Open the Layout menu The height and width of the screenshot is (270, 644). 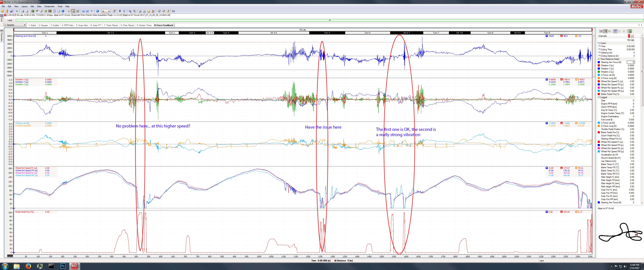point(24,6)
